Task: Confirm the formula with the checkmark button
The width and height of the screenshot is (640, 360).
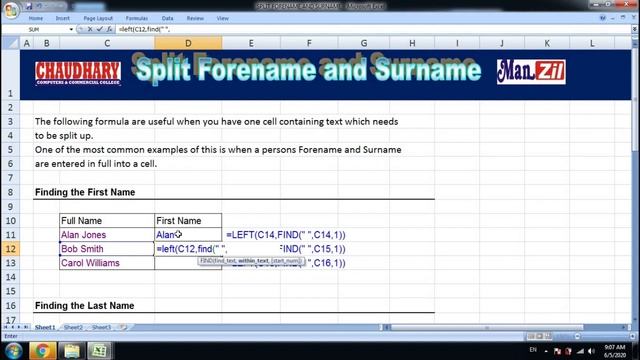Action: point(99,29)
